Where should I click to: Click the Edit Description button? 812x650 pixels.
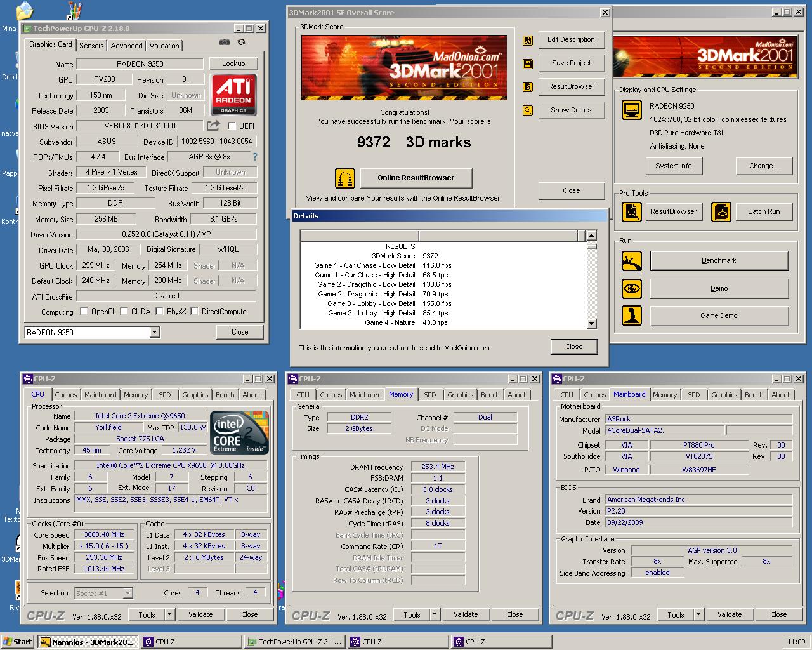(x=571, y=40)
